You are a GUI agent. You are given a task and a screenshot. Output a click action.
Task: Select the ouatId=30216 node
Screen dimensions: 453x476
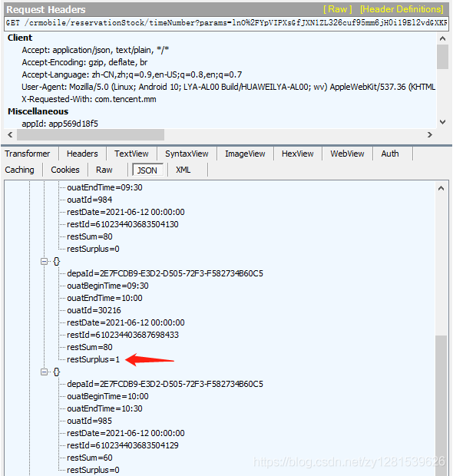[94, 310]
